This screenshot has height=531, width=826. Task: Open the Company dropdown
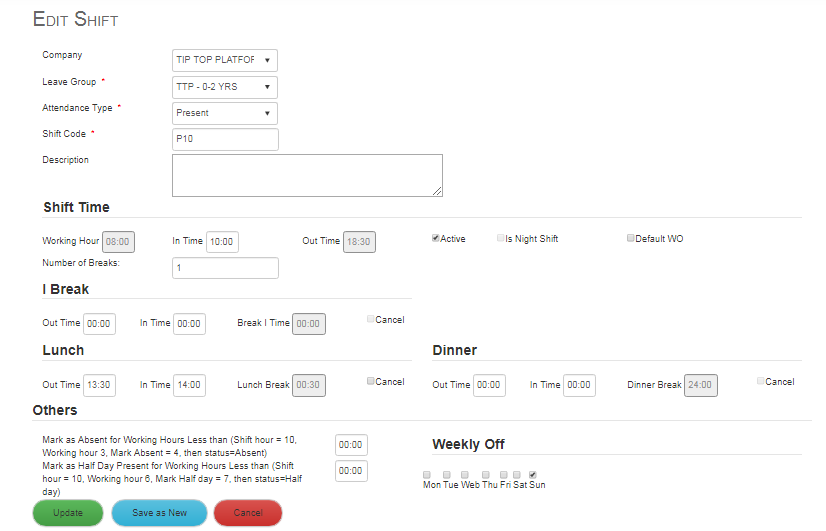pos(224,60)
